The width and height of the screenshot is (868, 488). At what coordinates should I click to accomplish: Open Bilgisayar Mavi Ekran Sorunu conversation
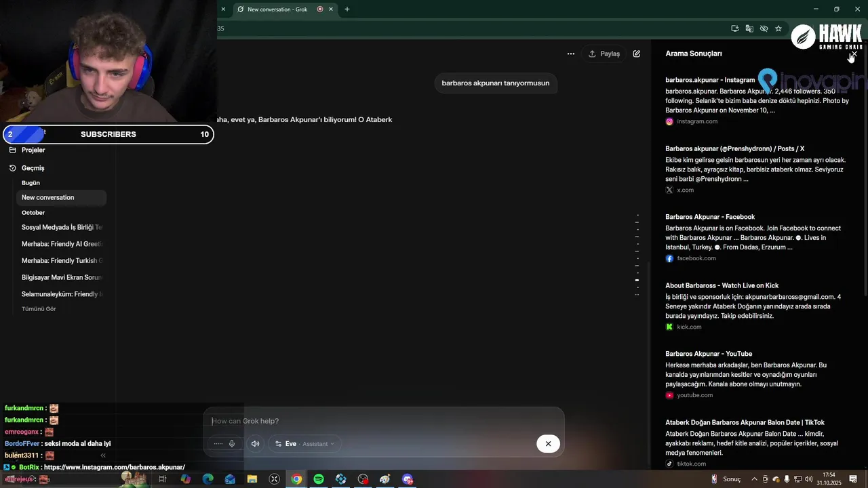pos(61,277)
